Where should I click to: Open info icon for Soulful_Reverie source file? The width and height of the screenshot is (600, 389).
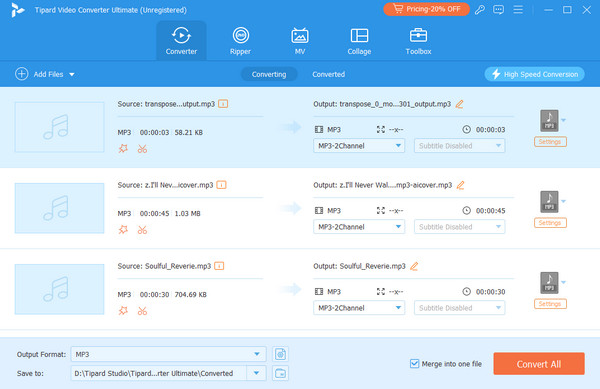pyautogui.click(x=219, y=266)
